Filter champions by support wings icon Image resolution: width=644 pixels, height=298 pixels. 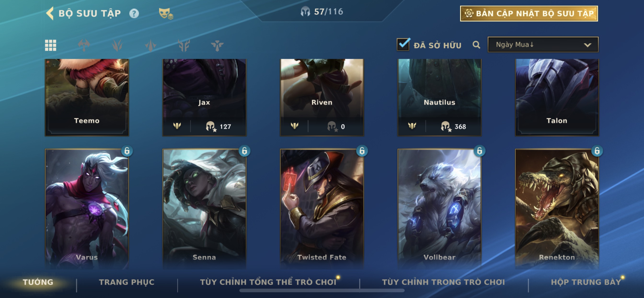coord(217,45)
